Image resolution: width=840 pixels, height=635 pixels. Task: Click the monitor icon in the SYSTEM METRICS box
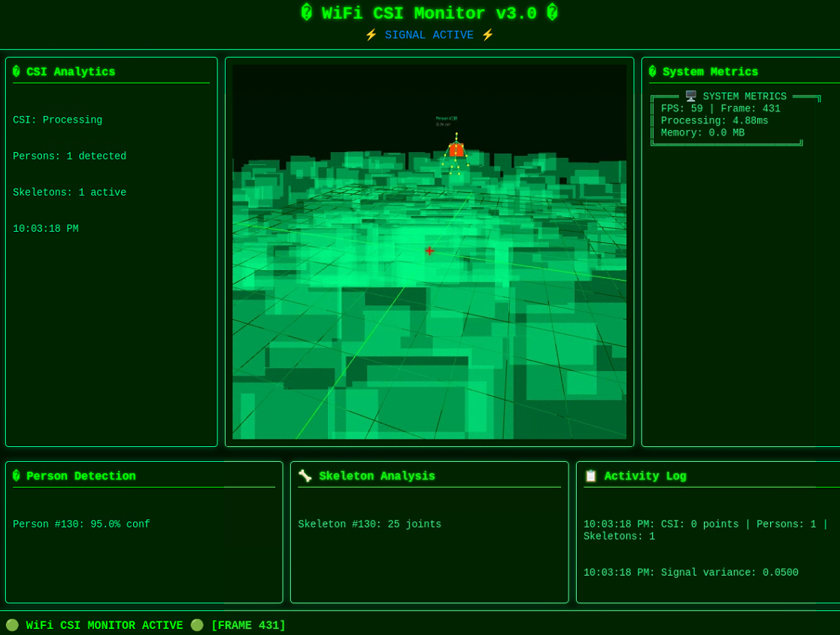tap(690, 96)
